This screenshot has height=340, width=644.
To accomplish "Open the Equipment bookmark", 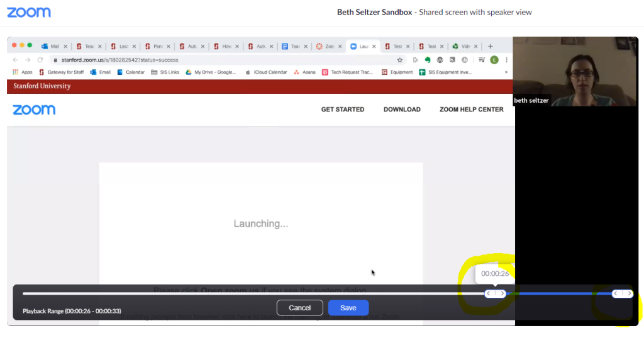I will (397, 72).
